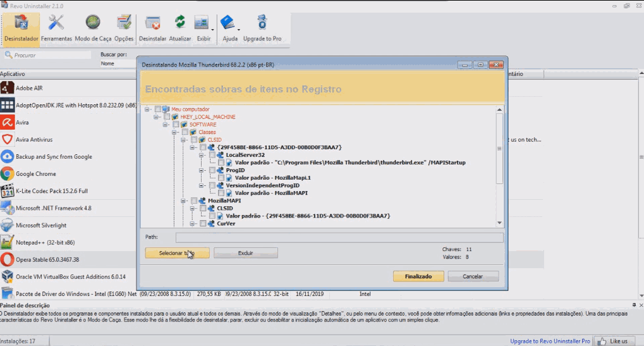Click the Path text field
644x346 pixels.
(339, 237)
